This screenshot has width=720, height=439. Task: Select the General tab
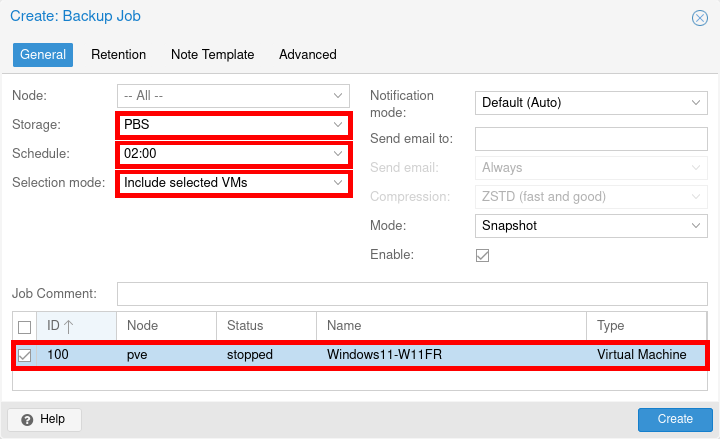point(43,55)
